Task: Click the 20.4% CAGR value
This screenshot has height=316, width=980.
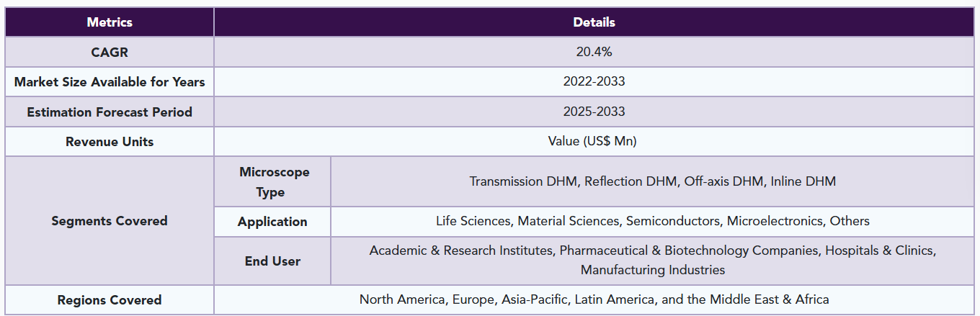Action: [x=594, y=52]
